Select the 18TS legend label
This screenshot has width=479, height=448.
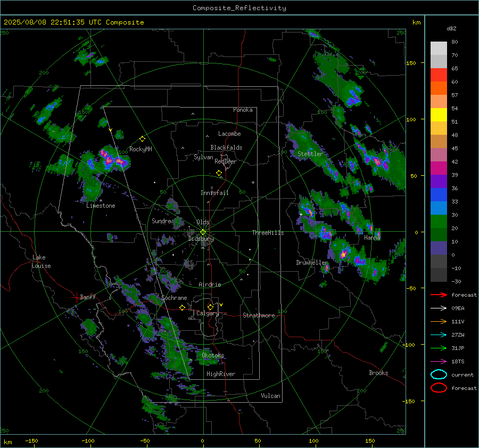pos(458,362)
